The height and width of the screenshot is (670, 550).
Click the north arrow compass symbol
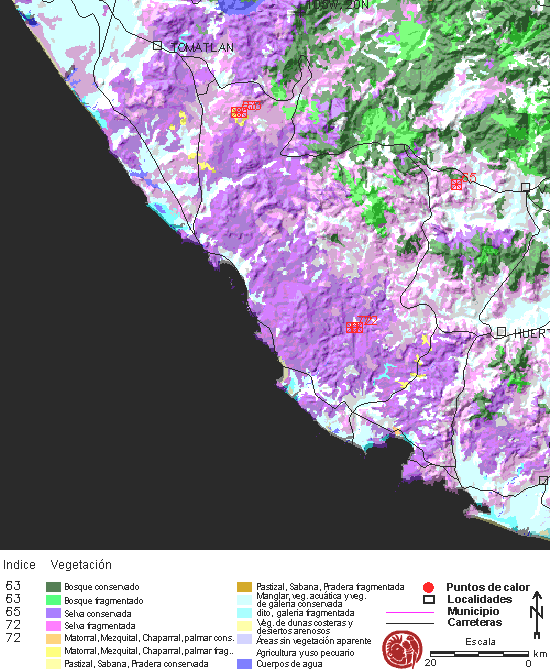536,615
